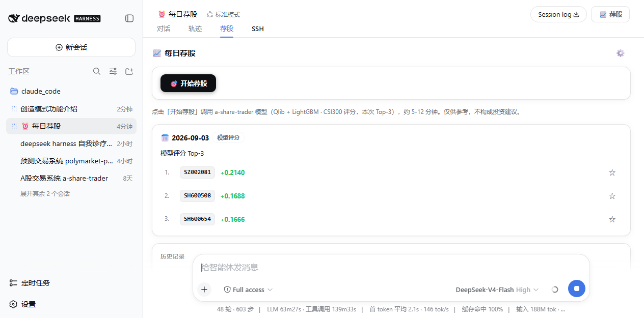The image size is (644, 318).
Task: Click the 标准模式 mode icon
Action: (209, 14)
